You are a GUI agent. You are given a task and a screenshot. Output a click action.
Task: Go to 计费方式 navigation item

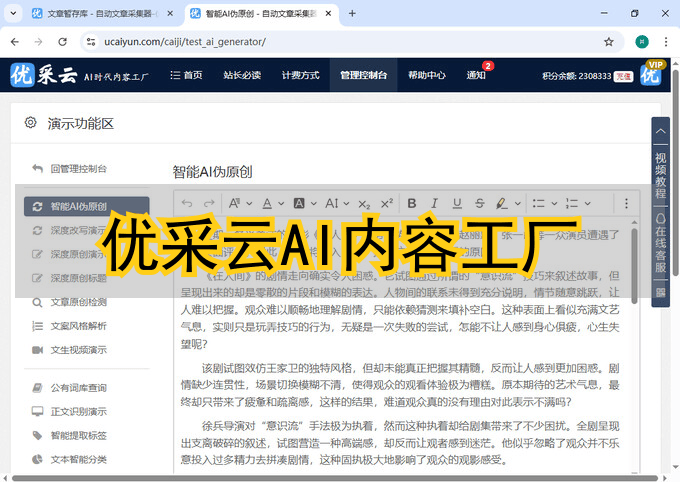[x=300, y=75]
